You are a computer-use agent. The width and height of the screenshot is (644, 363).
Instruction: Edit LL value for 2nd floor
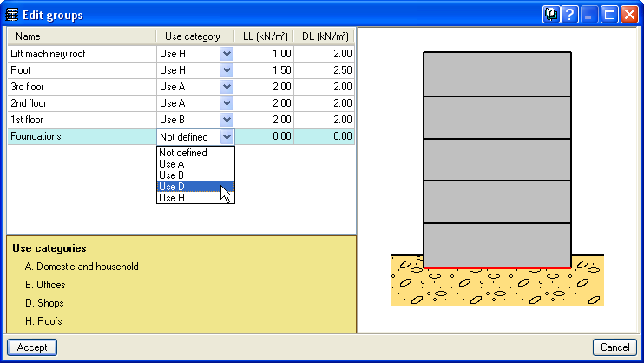point(265,103)
